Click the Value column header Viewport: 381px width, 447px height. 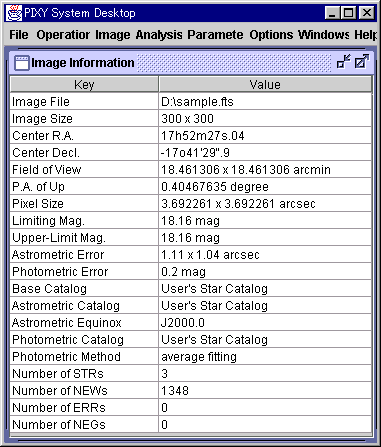coord(265,84)
